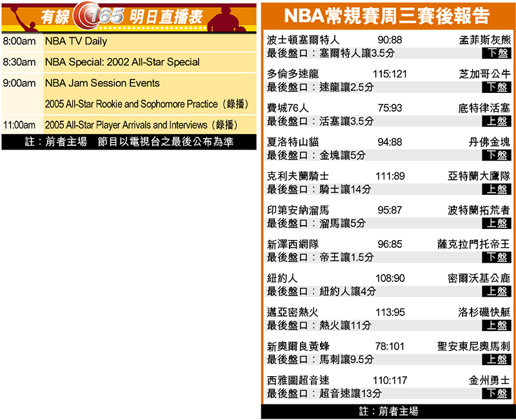Click the 波特蘭拓荒者 team name
Screen dimensions: 516x420
(479, 210)
